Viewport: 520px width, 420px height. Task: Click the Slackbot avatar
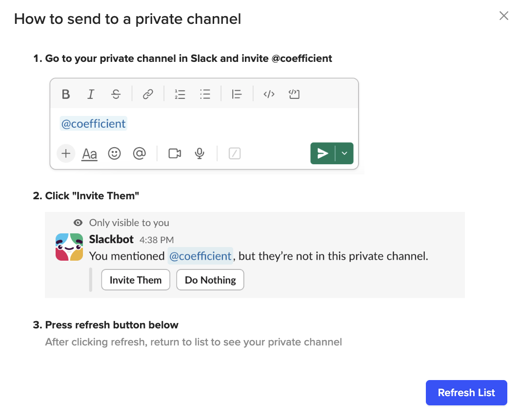coord(69,247)
